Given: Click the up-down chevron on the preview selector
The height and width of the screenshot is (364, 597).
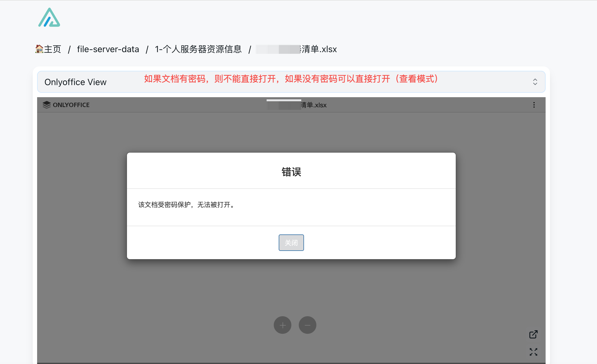Looking at the screenshot, I should coord(535,82).
